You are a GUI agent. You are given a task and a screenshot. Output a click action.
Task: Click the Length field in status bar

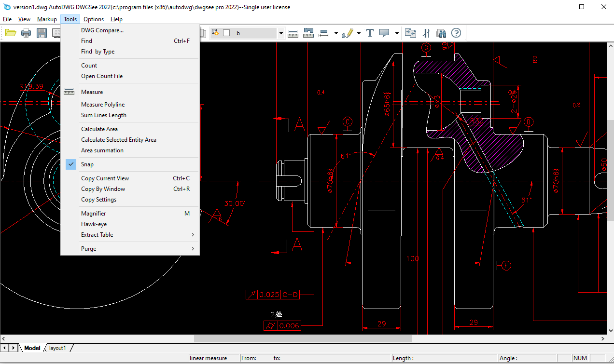(x=444, y=358)
